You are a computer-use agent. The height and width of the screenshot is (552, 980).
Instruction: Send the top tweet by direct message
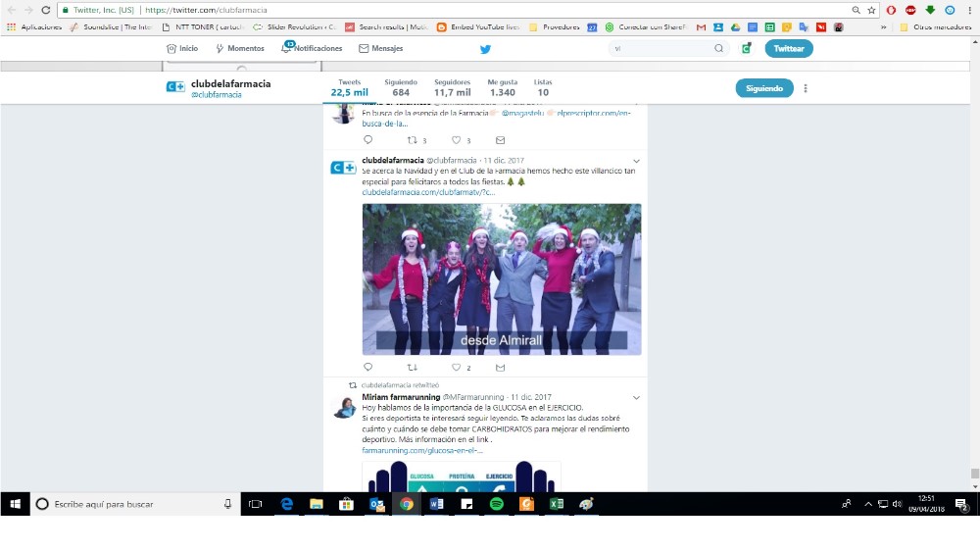500,140
